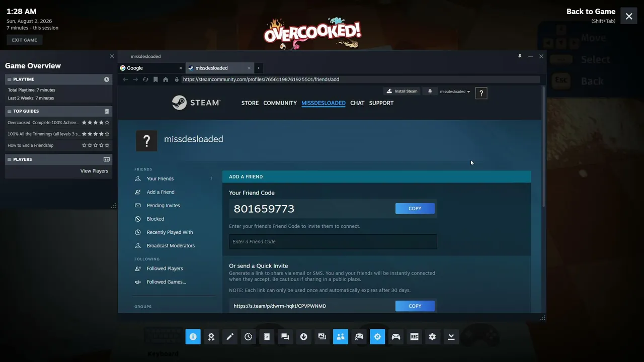
Task: Open the Controller configuration gamepad icon
Action: (396, 337)
